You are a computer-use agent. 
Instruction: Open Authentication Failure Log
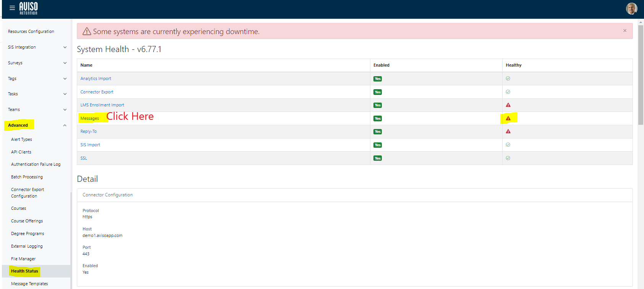click(36, 164)
